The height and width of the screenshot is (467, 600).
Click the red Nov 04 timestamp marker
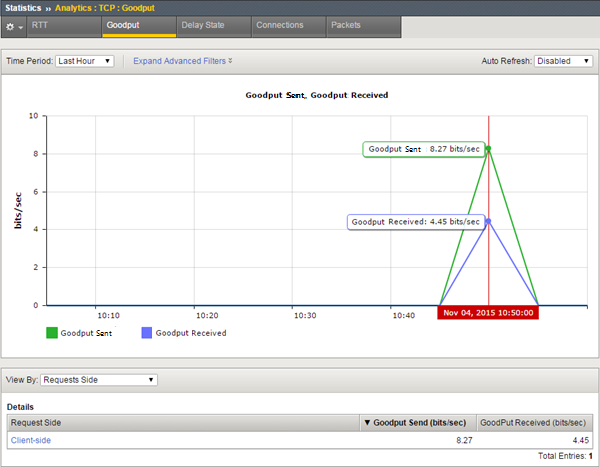tap(488, 313)
